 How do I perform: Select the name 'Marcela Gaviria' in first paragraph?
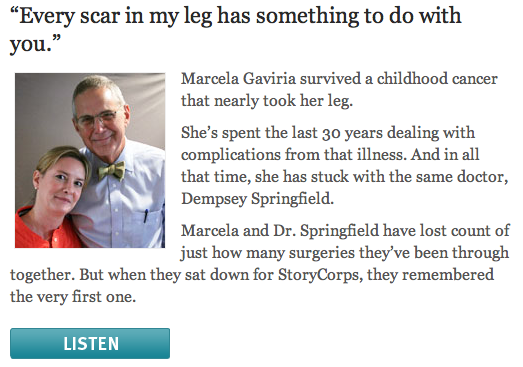point(238,79)
